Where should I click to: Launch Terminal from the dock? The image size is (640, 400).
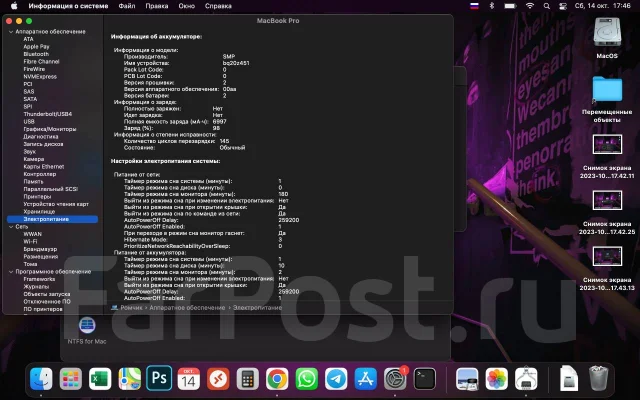coord(425,378)
